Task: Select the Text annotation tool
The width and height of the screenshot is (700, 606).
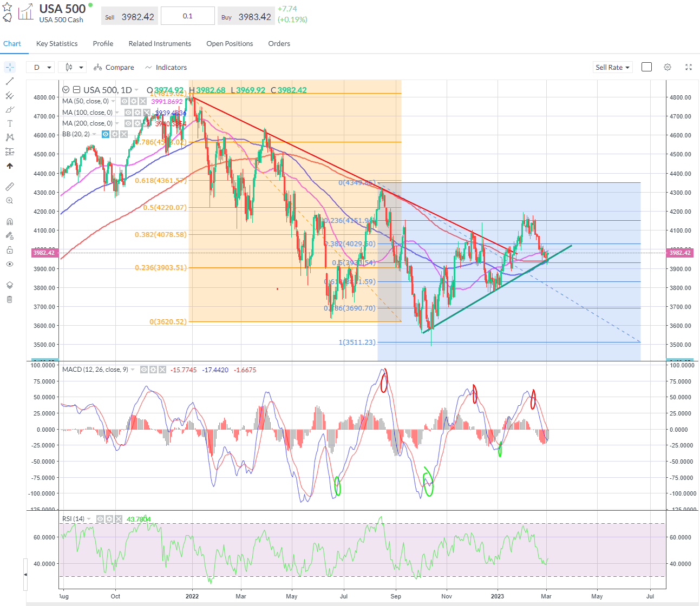Action: [x=9, y=123]
